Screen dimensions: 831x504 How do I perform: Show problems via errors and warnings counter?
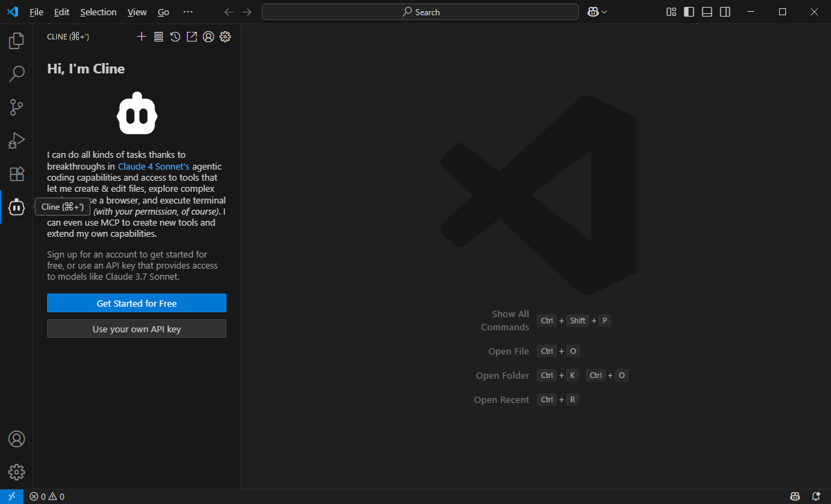[x=47, y=496]
